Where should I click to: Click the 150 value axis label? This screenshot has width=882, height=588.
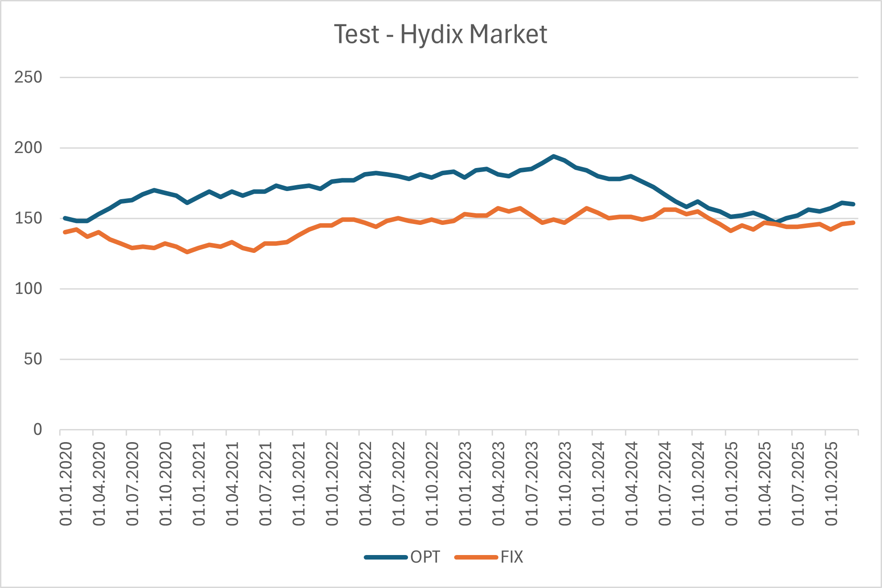pos(28,218)
